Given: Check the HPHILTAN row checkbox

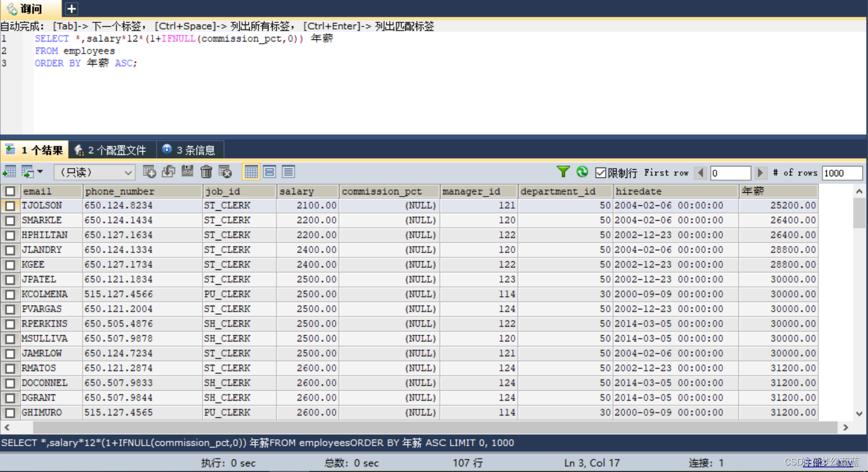Looking at the screenshot, I should coord(10,235).
